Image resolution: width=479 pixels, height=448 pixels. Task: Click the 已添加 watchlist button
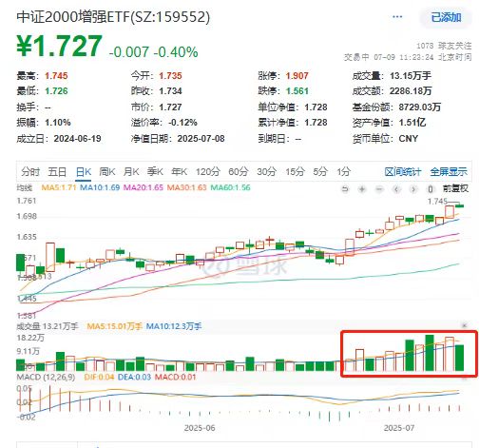tap(446, 17)
